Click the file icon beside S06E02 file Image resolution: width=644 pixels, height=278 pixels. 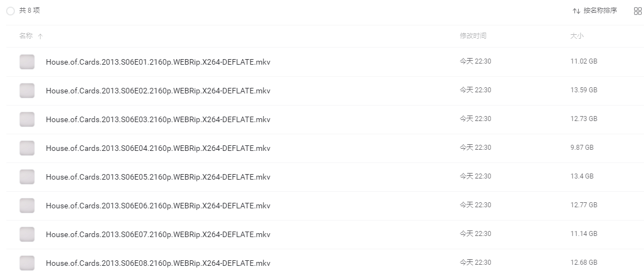(27, 91)
